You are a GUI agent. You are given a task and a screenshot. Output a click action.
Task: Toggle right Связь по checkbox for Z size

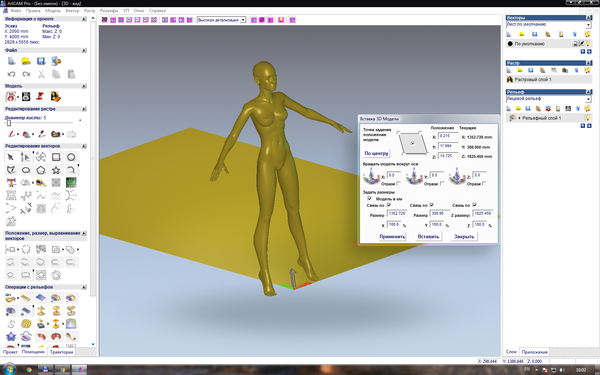474,205
